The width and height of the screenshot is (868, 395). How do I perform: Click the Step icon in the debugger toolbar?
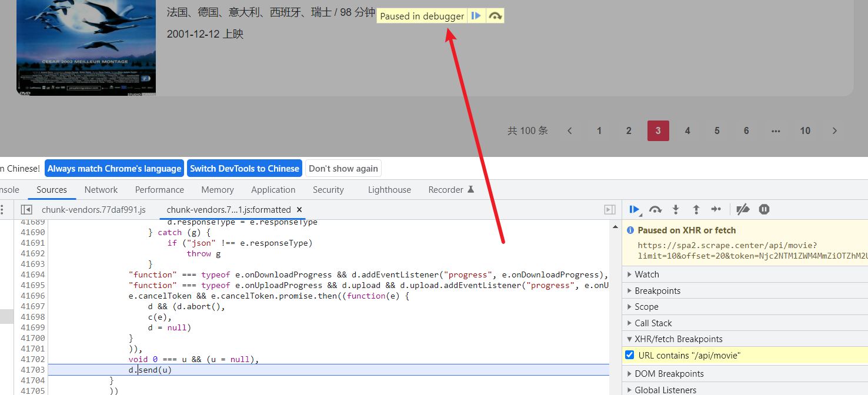point(716,209)
